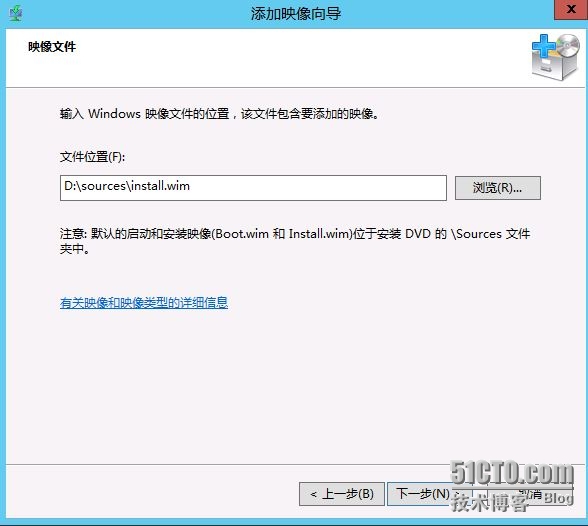Proceed with 下一步(N) button
This screenshot has width=588, height=526.
429,494
